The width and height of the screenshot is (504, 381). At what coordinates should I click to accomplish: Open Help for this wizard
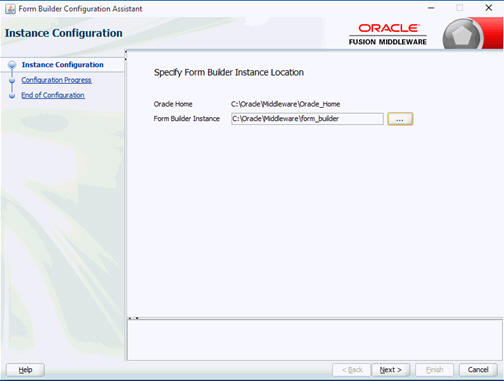(25, 370)
